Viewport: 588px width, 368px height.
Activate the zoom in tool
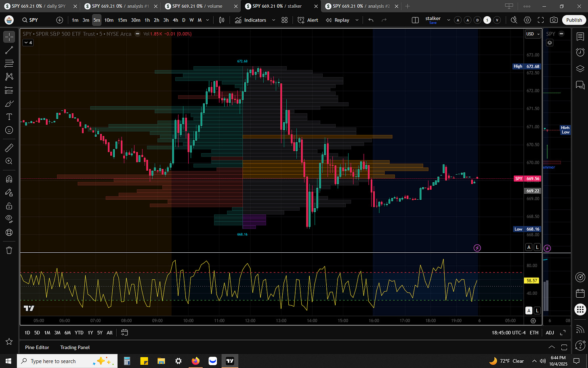(9, 161)
